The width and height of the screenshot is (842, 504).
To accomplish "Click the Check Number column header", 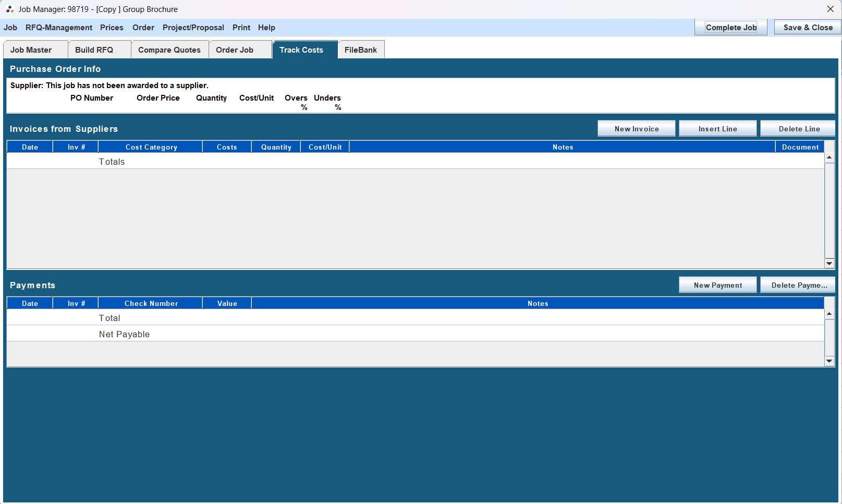I will coord(150,303).
